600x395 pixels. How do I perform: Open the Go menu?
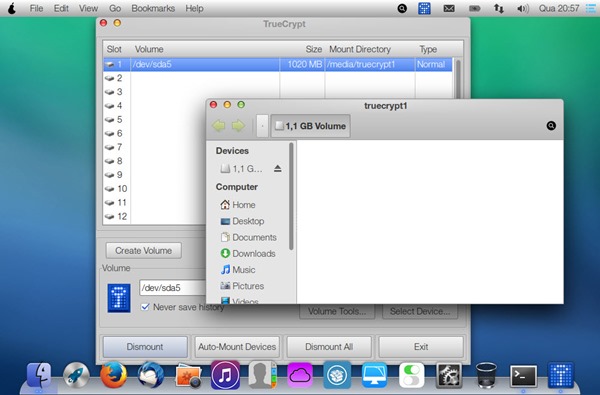(x=115, y=8)
